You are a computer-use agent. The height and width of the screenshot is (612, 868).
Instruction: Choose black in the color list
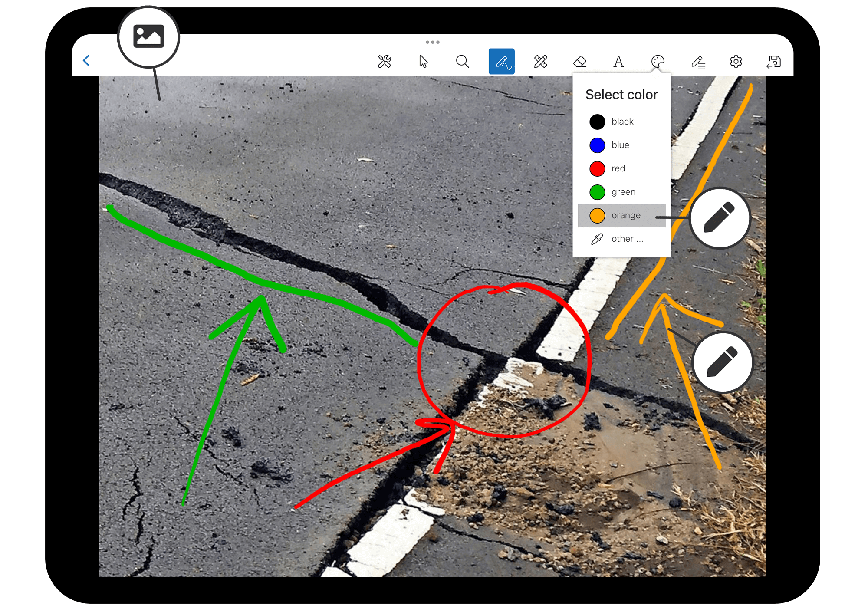[x=622, y=122]
